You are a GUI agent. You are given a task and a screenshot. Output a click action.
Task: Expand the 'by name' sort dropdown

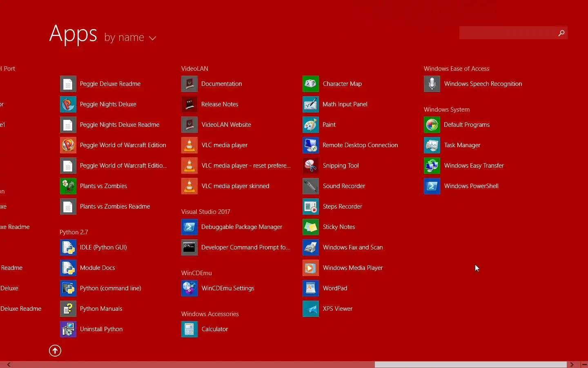point(130,38)
